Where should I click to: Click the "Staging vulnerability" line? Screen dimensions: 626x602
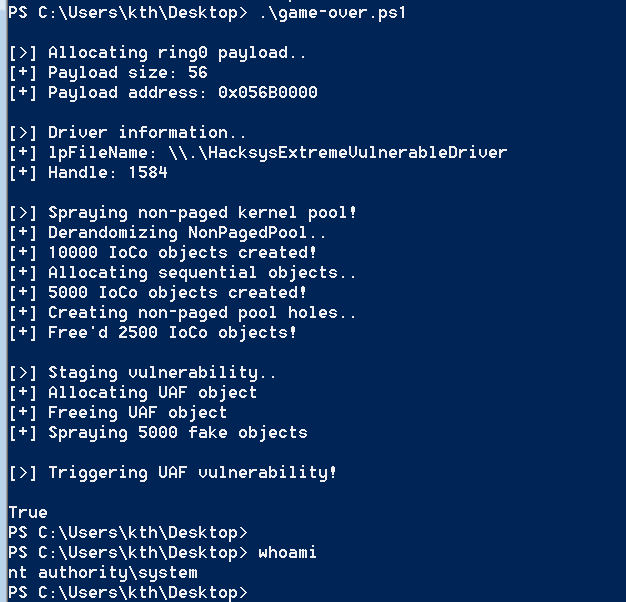pyautogui.click(x=147, y=373)
